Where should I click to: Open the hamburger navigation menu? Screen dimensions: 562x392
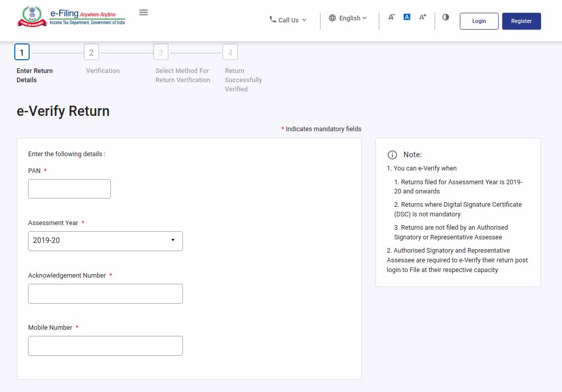(x=144, y=13)
